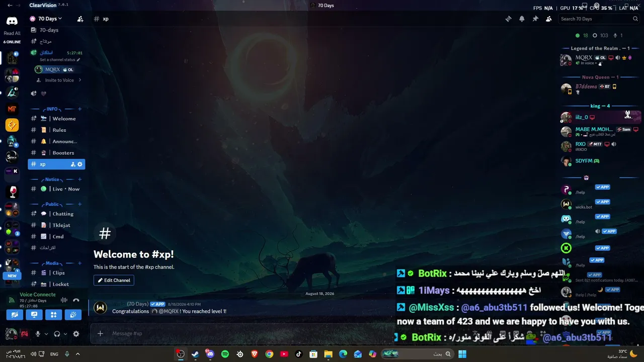Edit the 'Set a channel status' text
644x362 pixels.
pos(60,60)
